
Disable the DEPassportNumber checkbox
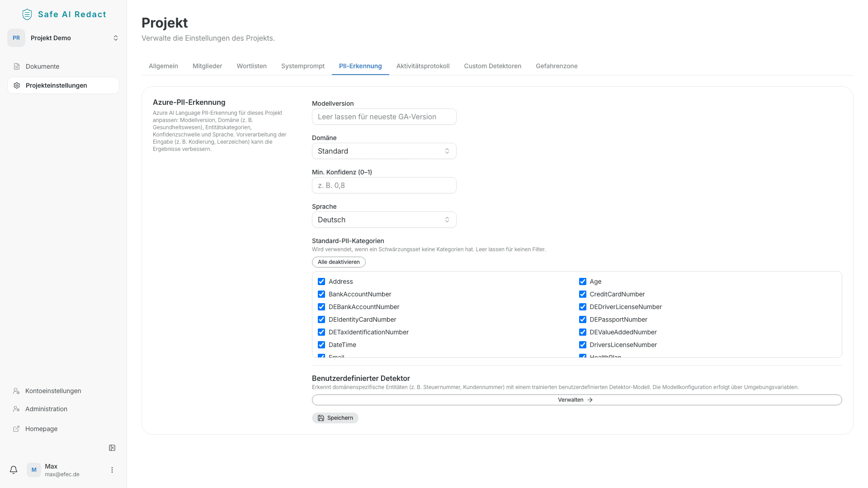583,319
